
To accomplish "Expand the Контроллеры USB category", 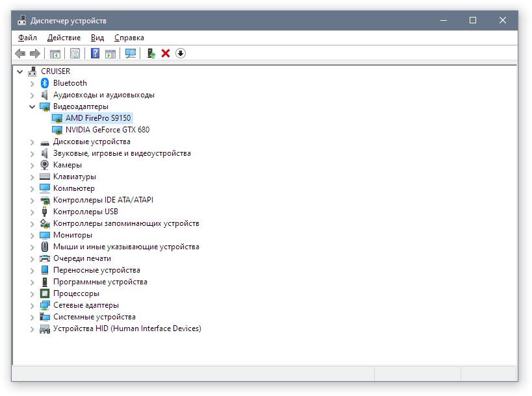I will (32, 211).
